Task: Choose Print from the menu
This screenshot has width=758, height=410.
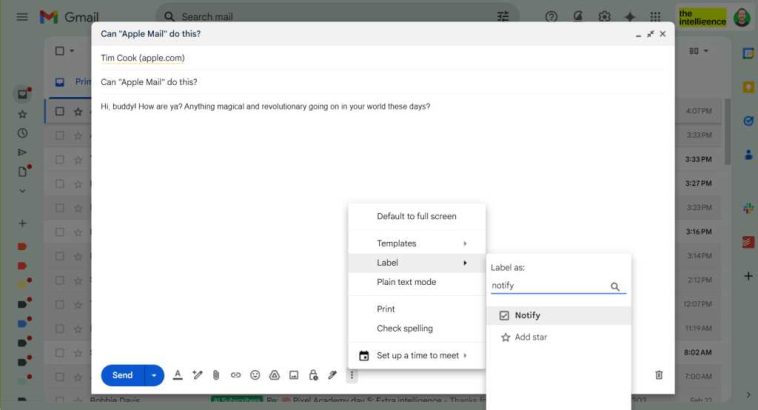Action: (x=417, y=309)
